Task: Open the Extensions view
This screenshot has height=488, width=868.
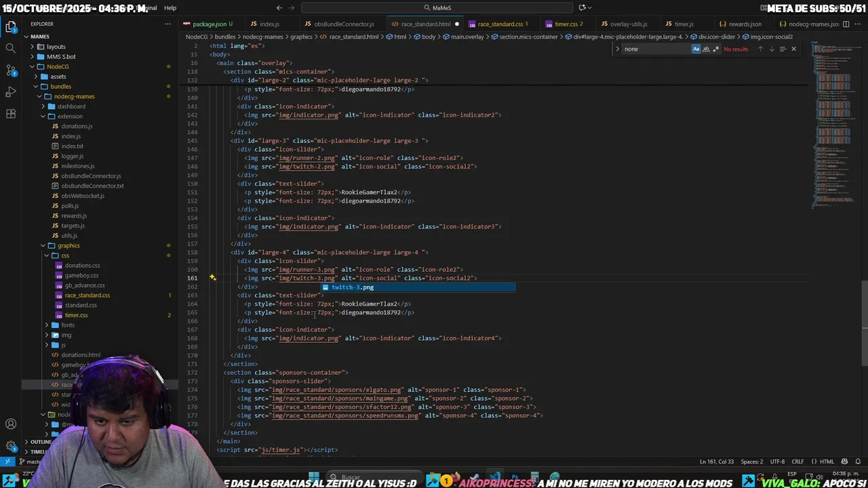Action: (10, 113)
